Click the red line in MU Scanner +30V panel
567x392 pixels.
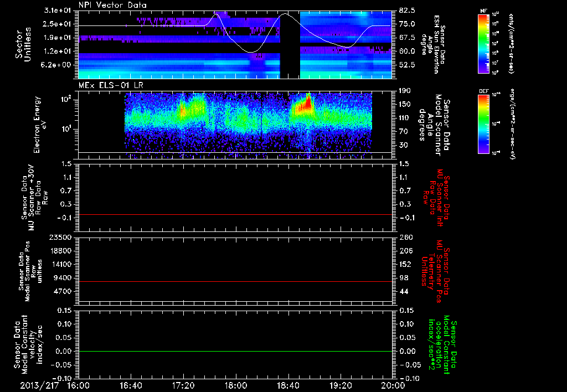click(x=235, y=214)
